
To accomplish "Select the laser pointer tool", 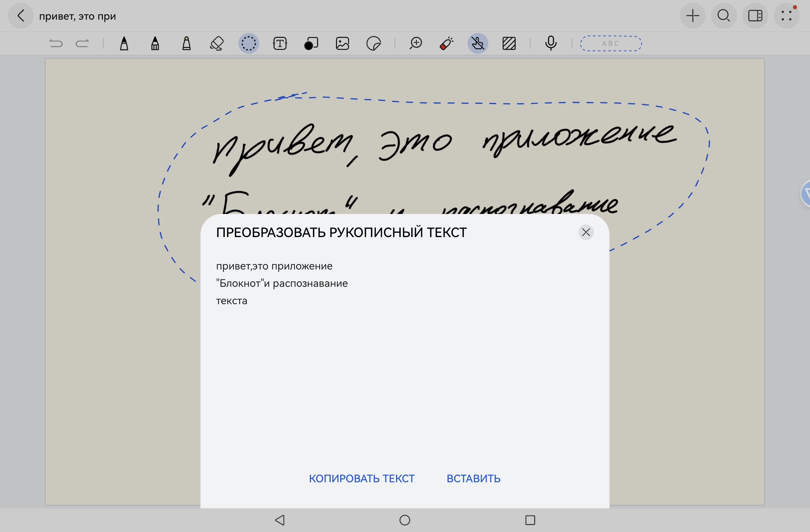I will click(x=447, y=44).
